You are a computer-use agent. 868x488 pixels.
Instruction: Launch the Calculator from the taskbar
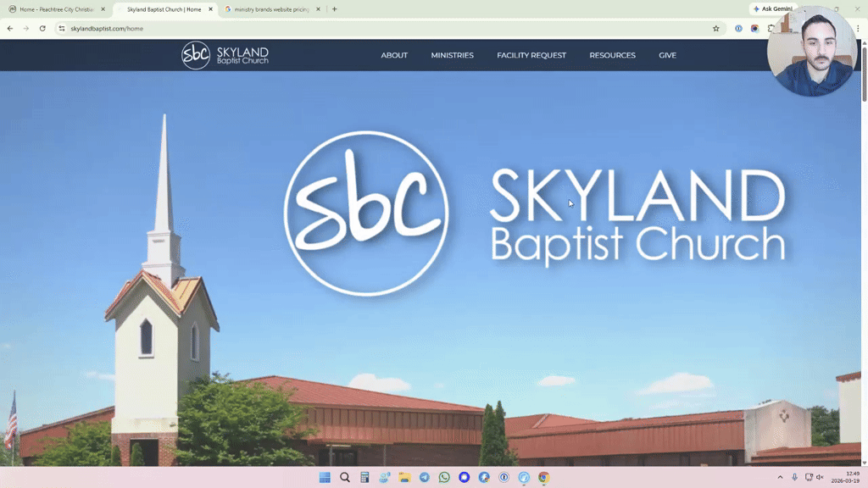[x=364, y=477]
